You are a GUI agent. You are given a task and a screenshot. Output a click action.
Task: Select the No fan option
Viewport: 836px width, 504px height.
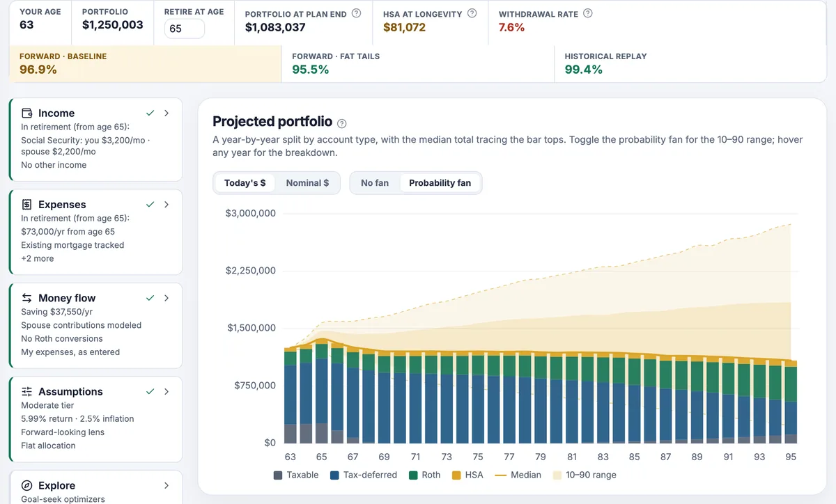375,183
